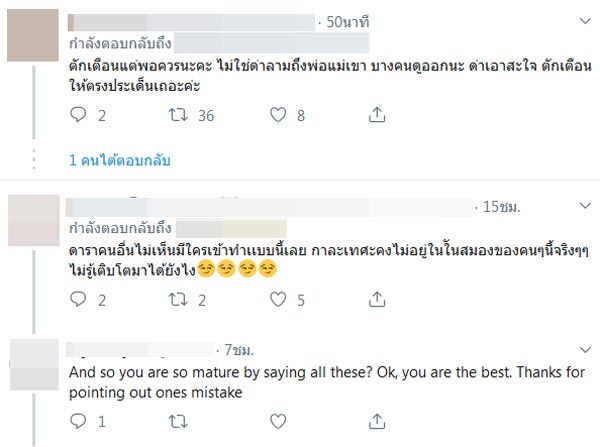Image resolution: width=600 pixels, height=447 pixels.
Task: Reply to the first tweet
Action: [79, 116]
